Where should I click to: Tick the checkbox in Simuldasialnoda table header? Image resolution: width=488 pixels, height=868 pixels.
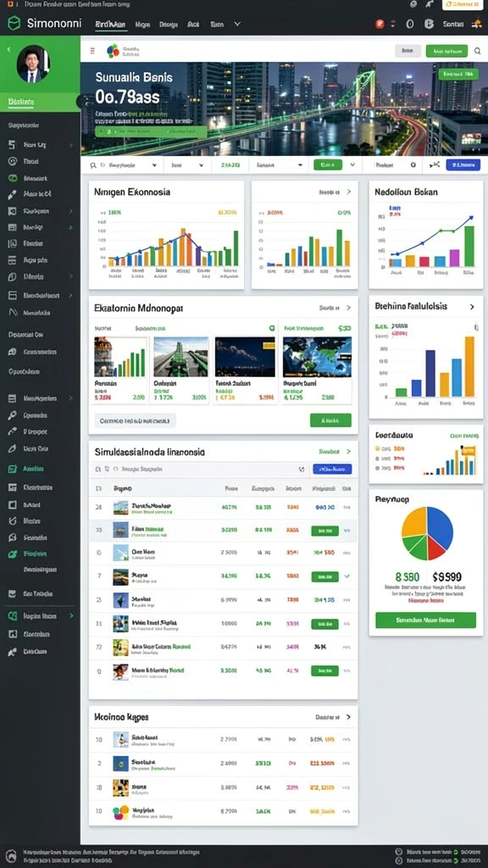click(x=98, y=489)
